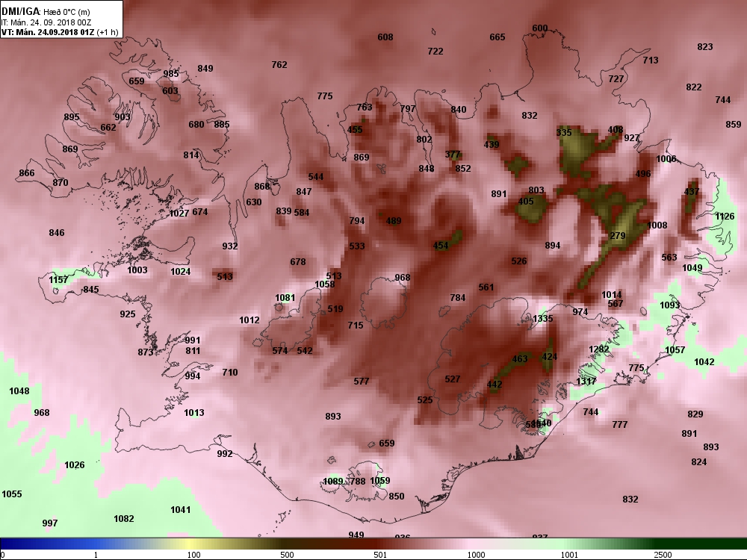Click the 'VT: Mán. 24.09.2018 01Z (+1 h)' line
The height and width of the screenshot is (560, 747).
[x=58, y=32]
